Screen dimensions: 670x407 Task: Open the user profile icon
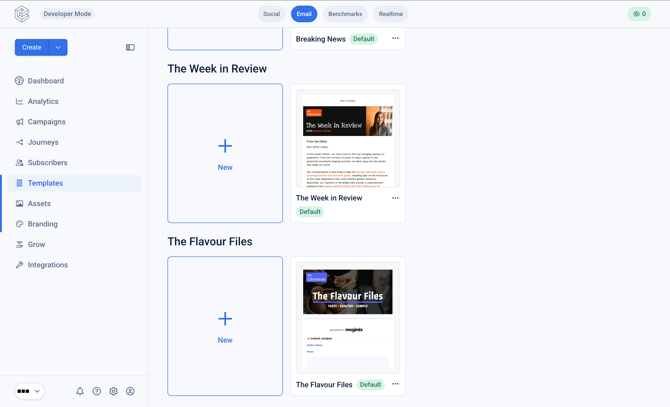[x=130, y=391]
